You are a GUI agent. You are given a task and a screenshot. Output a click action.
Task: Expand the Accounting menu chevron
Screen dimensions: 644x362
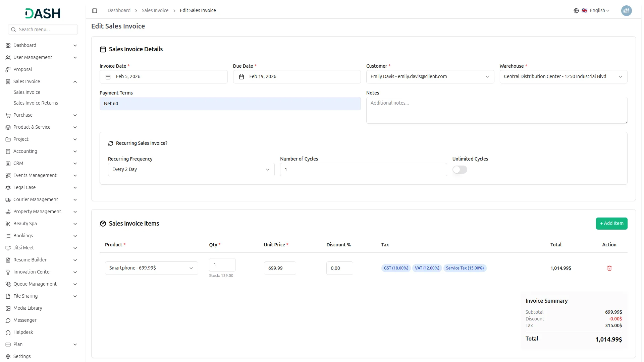[x=75, y=152]
